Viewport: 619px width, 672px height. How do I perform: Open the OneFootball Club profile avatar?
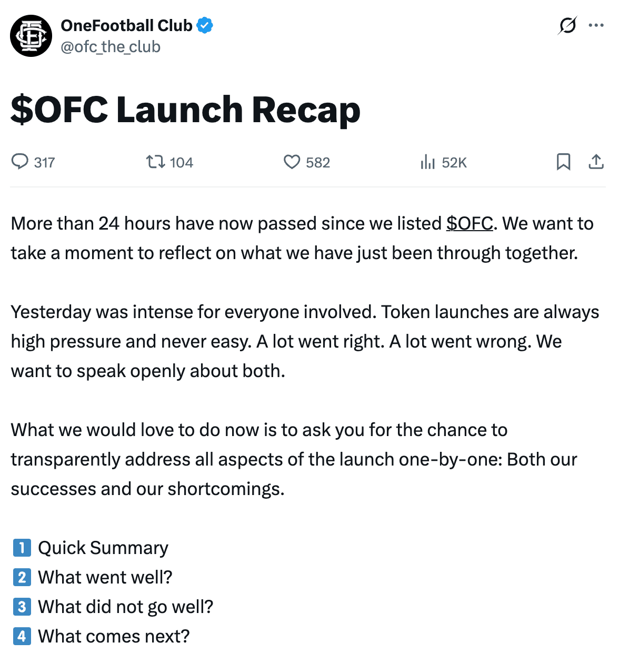(31, 36)
